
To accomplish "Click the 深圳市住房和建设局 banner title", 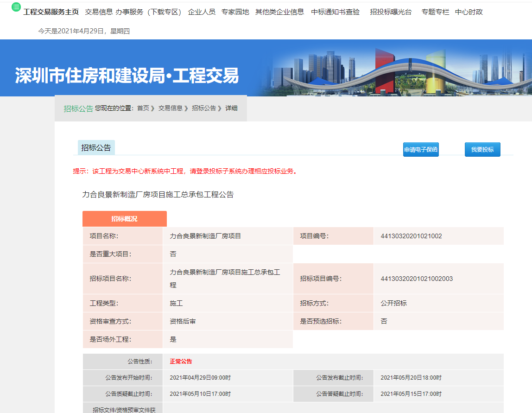I will click(x=127, y=76).
